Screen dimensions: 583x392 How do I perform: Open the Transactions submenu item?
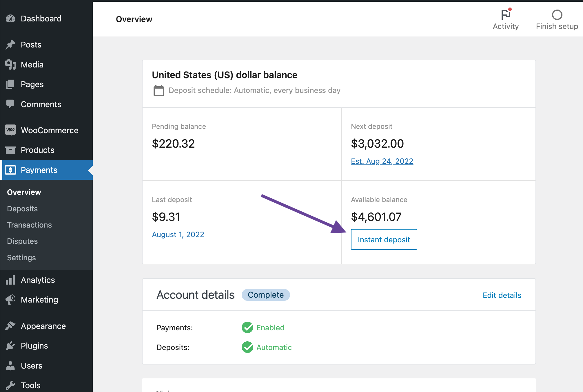[x=29, y=225]
